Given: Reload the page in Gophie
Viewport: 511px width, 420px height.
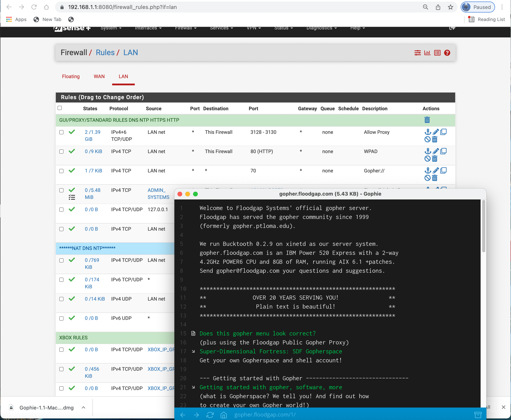Looking at the screenshot, I should pos(210,415).
